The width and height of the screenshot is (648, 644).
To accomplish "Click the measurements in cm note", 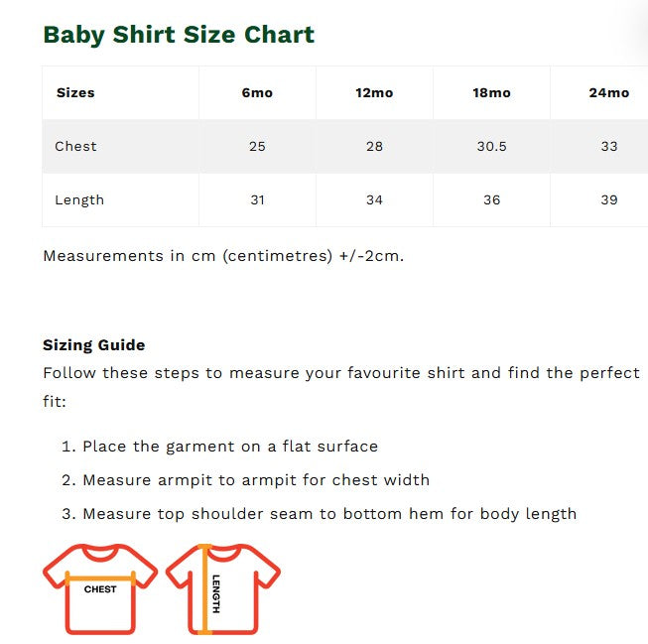I will coord(223,256).
